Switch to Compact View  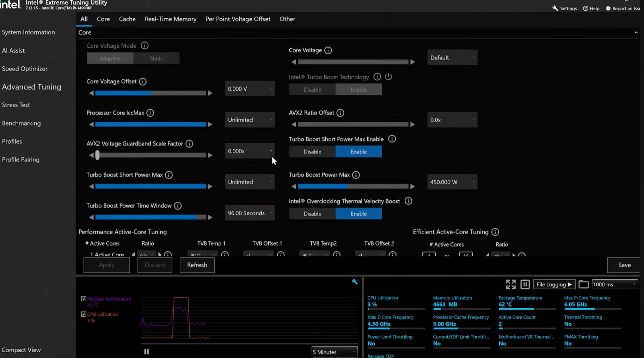(21, 350)
